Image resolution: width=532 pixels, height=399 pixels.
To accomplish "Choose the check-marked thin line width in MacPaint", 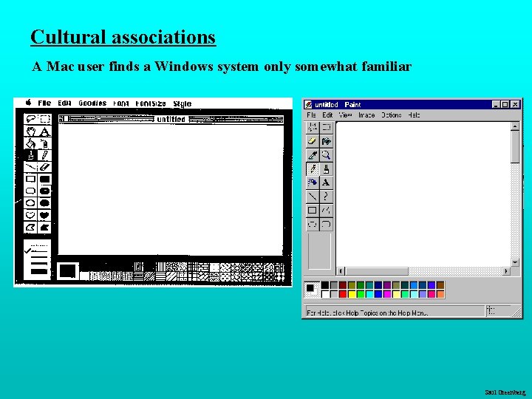I will (x=36, y=251).
